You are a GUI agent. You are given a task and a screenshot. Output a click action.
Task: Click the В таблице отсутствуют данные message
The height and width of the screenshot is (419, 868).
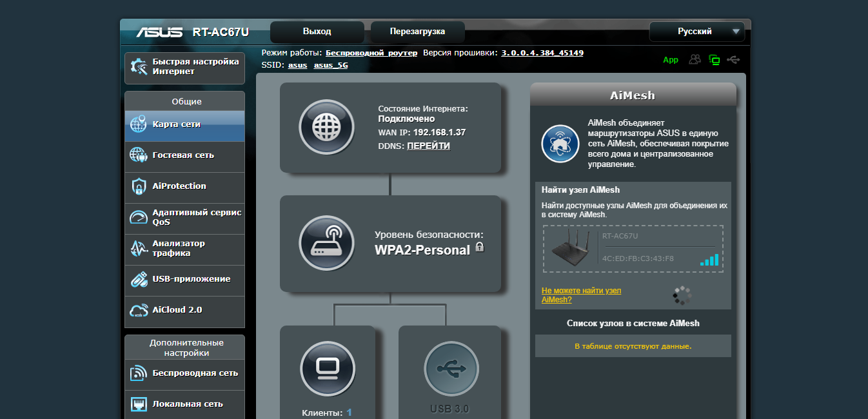(633, 346)
